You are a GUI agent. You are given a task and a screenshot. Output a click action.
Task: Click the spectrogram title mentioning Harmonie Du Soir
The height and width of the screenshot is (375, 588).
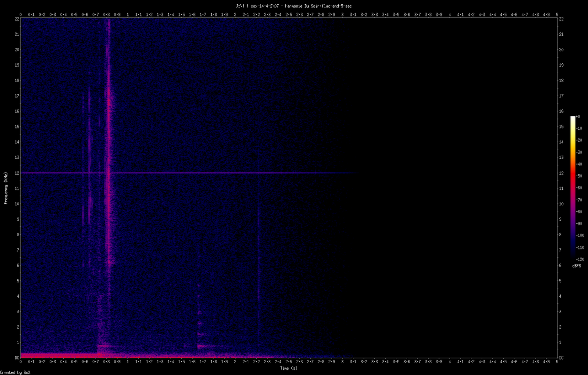294,6
